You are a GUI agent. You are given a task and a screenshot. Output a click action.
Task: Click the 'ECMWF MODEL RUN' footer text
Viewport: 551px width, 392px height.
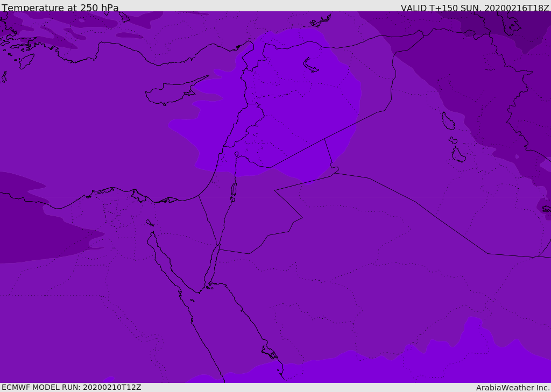[71, 387]
